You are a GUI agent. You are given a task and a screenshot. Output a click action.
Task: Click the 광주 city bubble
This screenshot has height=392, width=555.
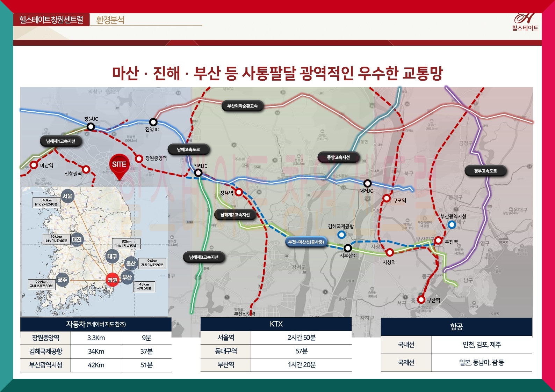62,280
